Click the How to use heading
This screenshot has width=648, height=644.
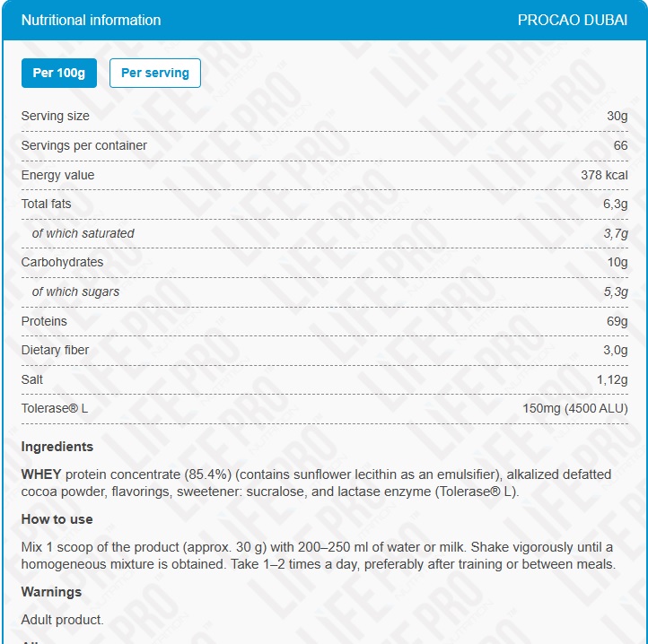(57, 519)
